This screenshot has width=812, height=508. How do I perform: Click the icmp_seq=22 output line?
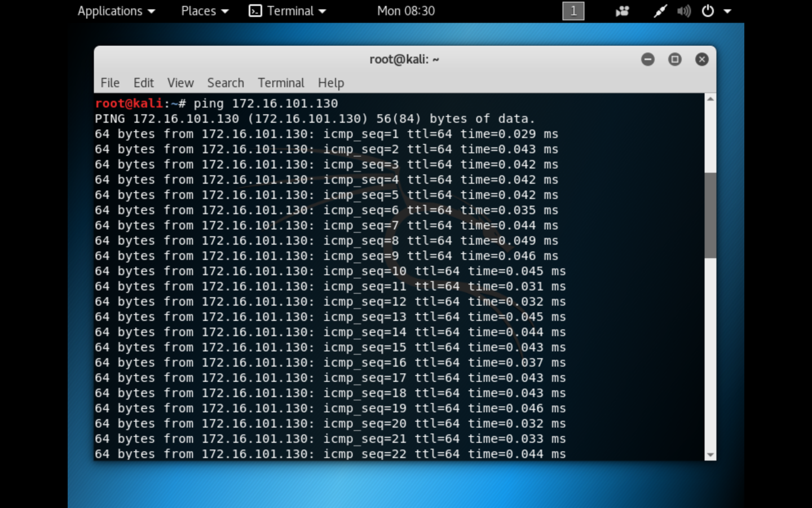[330, 454]
